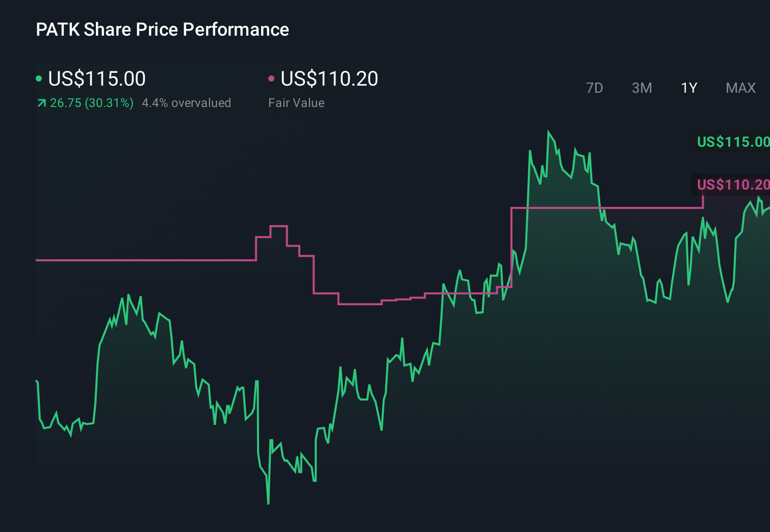Open the MAX time range view
Screen dimensions: 770x532
pyautogui.click(x=740, y=88)
